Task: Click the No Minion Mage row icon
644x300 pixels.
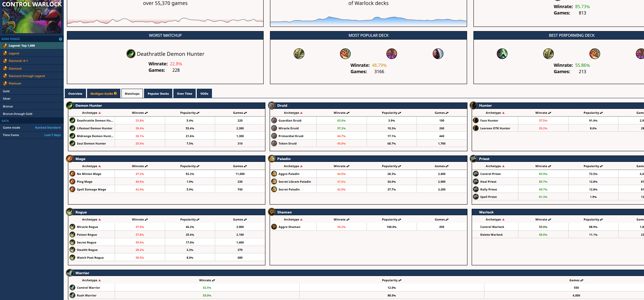Action: pyautogui.click(x=73, y=174)
